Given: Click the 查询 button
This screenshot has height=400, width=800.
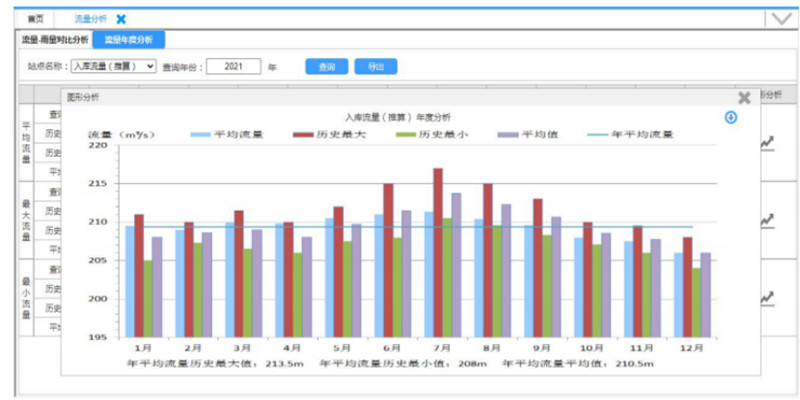Looking at the screenshot, I should tap(326, 66).
